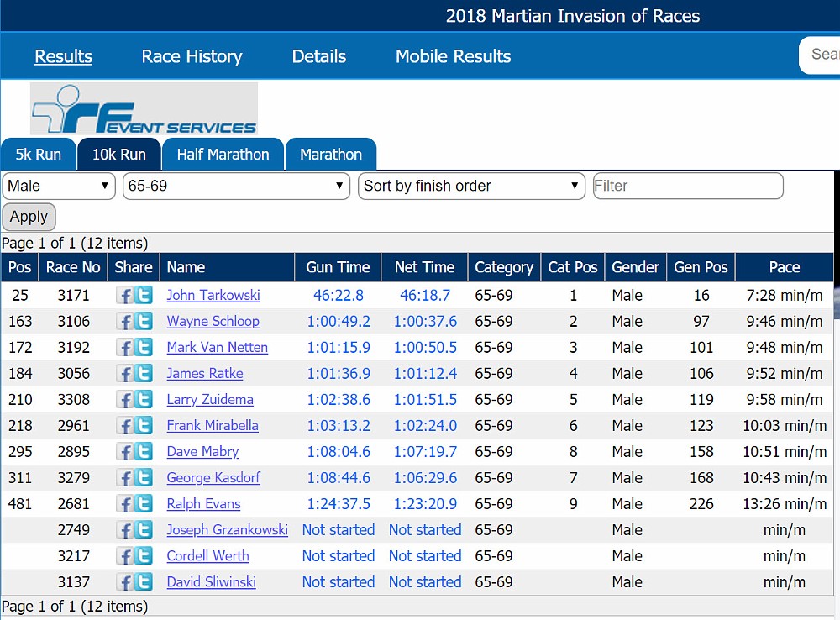Click Facebook icon for Mark Van Netten
This screenshot has width=840, height=620.
[124, 348]
